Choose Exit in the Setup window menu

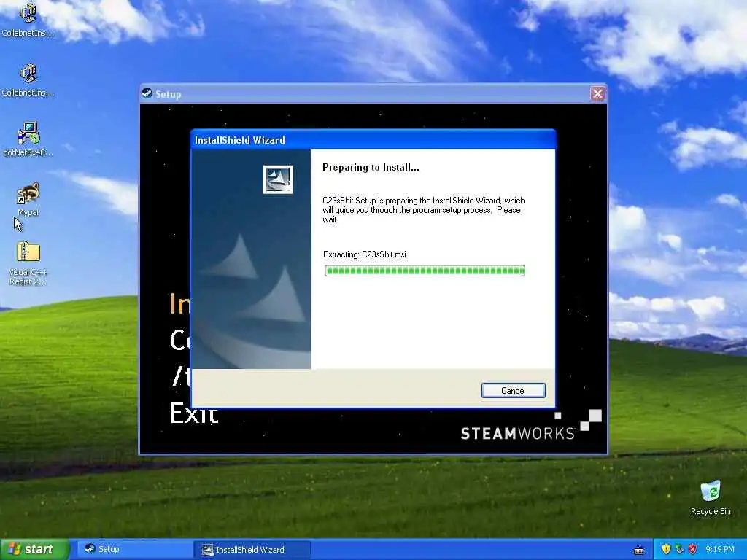tap(194, 413)
